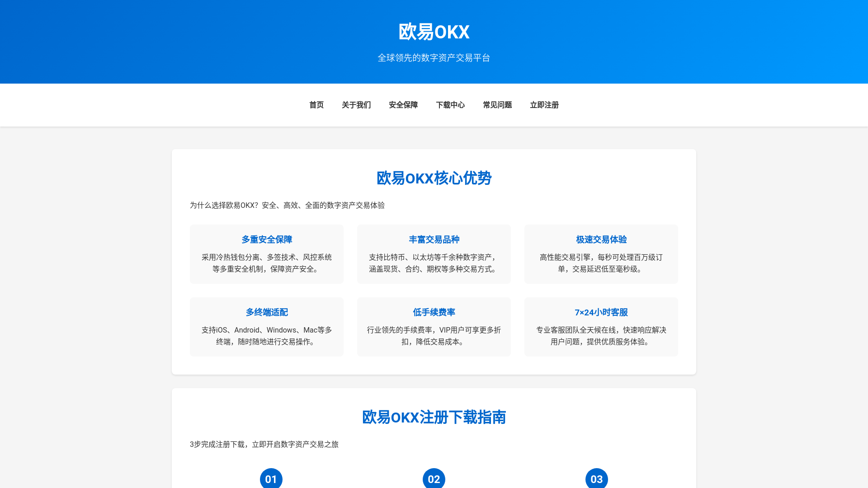This screenshot has height=488, width=868.
Task: Select the 低手续费率 card title
Action: click(x=434, y=312)
